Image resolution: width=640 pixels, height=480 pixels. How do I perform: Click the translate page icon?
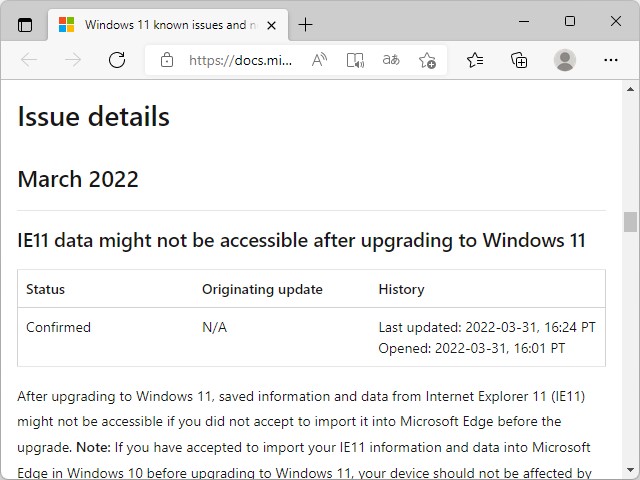pos(391,60)
